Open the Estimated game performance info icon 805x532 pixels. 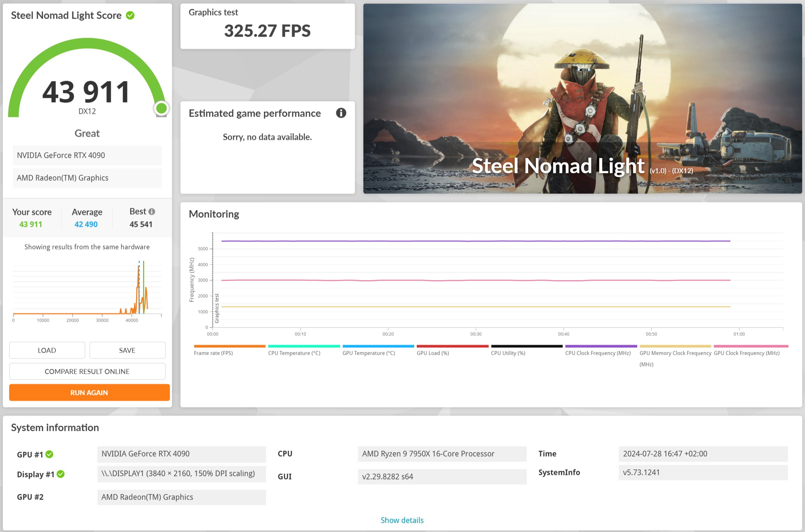[x=341, y=113]
